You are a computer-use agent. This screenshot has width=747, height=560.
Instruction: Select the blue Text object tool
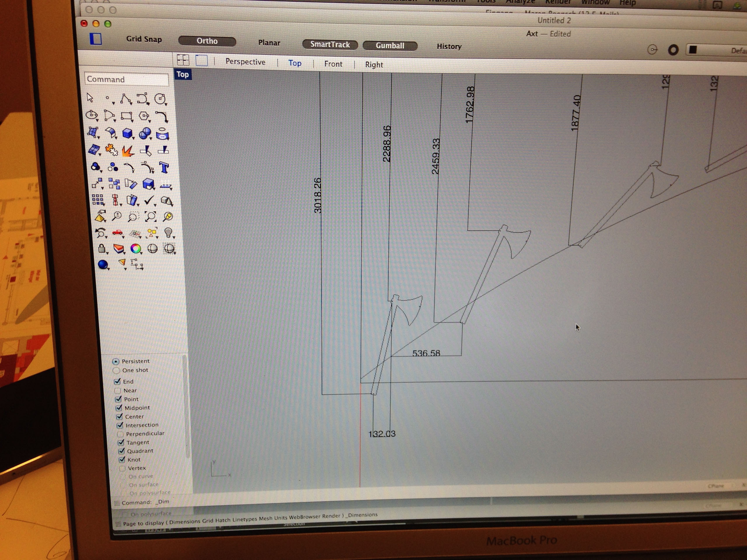point(164,167)
